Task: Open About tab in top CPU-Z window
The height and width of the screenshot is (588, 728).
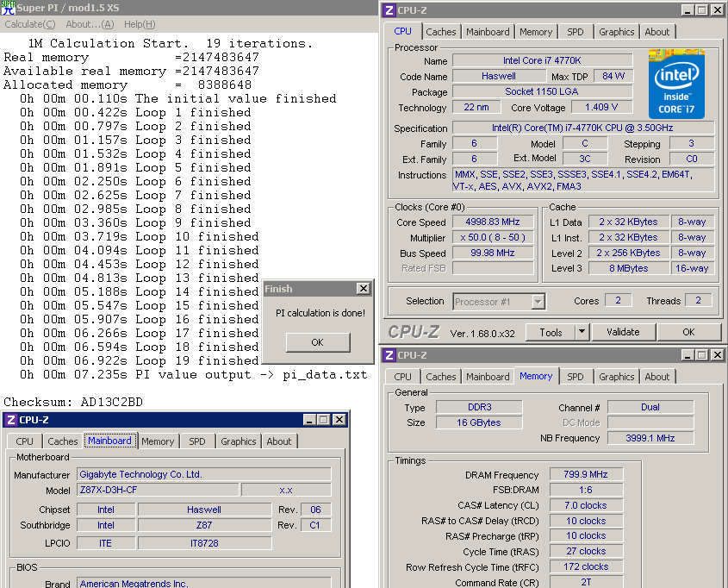Action: click(657, 32)
